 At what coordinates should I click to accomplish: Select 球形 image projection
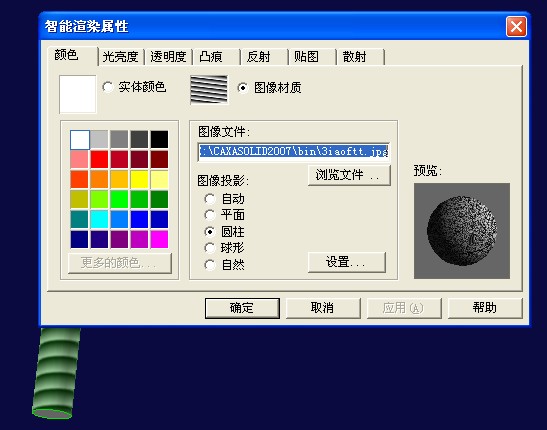tap(224, 248)
